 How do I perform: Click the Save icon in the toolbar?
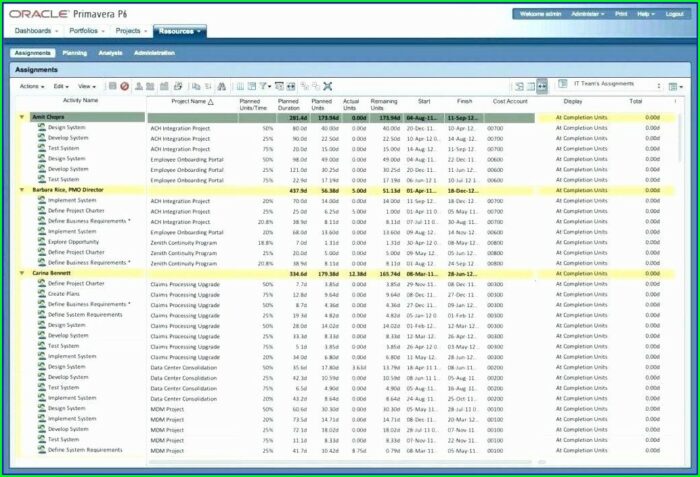point(112,86)
